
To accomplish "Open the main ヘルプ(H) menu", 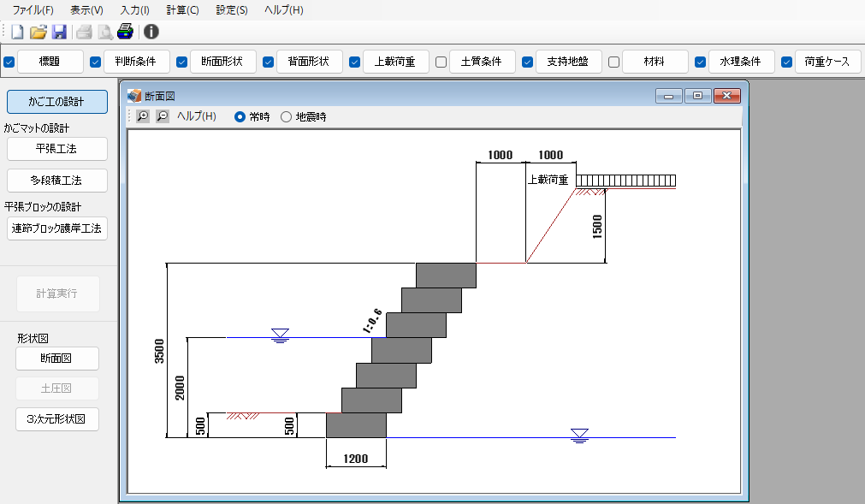I will [283, 10].
